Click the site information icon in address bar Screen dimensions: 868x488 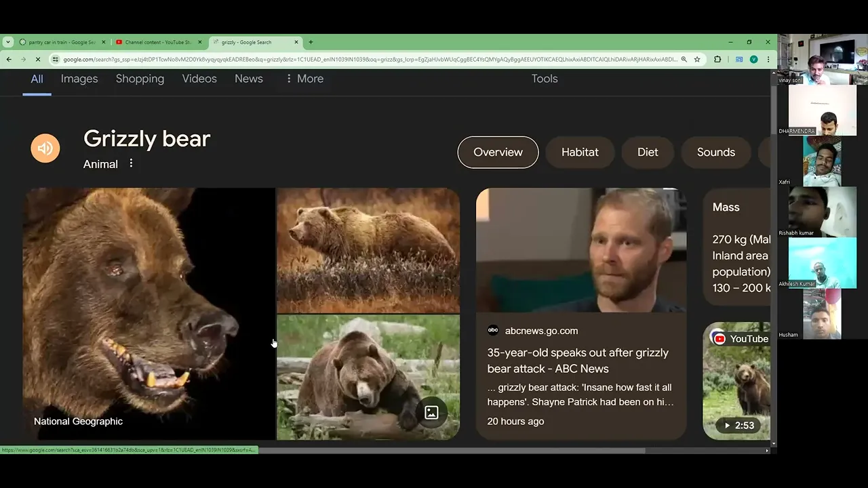pyautogui.click(x=56, y=60)
